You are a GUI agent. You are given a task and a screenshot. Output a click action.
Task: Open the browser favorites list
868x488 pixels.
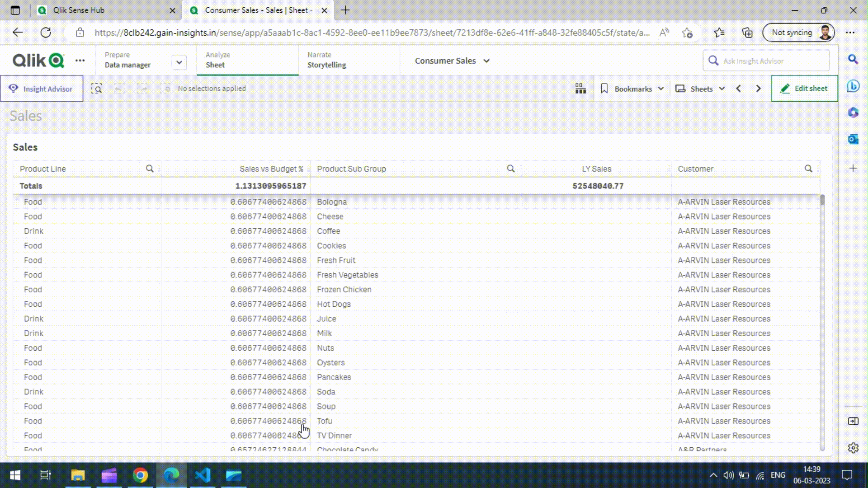tap(719, 33)
